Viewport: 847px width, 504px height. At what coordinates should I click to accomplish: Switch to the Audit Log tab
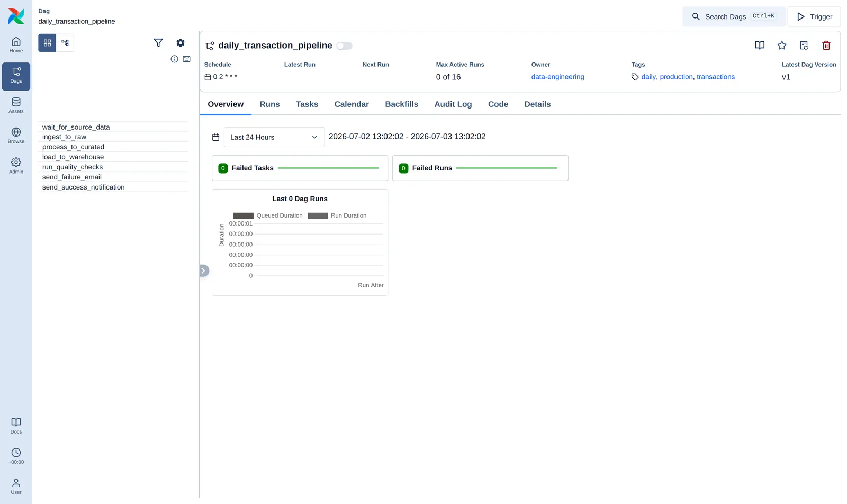(x=453, y=104)
